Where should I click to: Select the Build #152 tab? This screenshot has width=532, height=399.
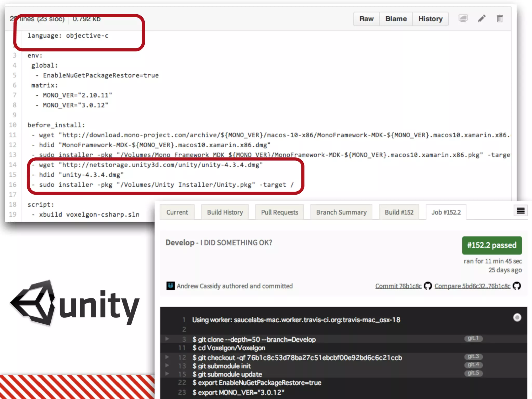click(x=399, y=212)
